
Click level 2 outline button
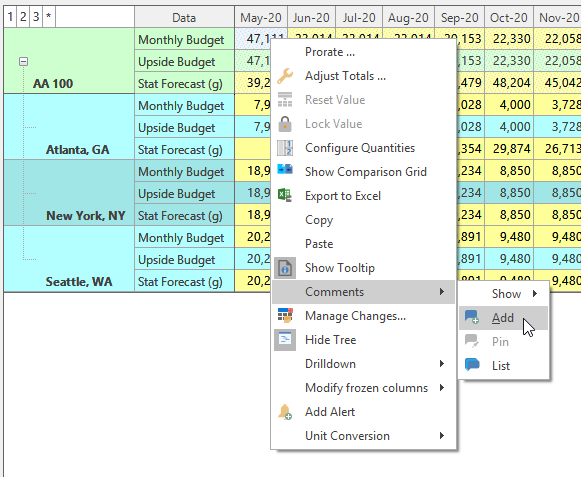23,17
